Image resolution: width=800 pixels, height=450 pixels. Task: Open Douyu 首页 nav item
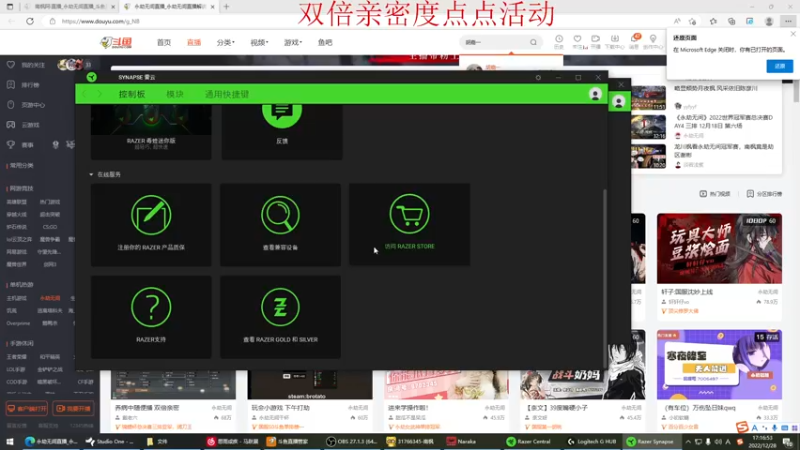[x=164, y=42]
